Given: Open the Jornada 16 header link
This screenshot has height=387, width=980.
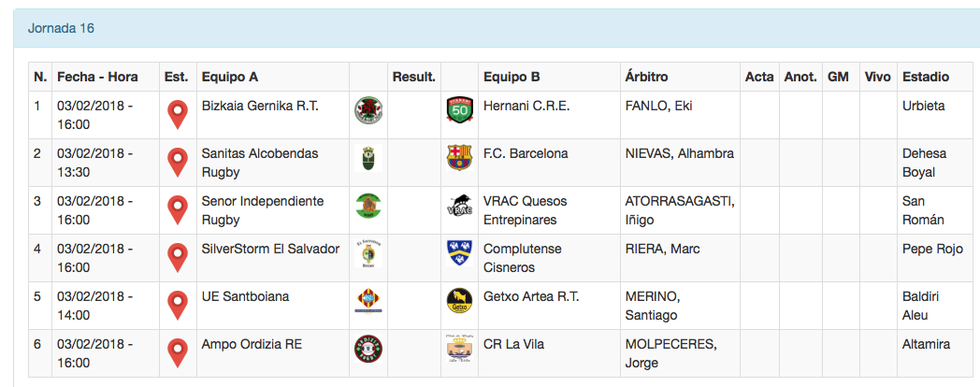Looking at the screenshot, I should click(x=61, y=28).
